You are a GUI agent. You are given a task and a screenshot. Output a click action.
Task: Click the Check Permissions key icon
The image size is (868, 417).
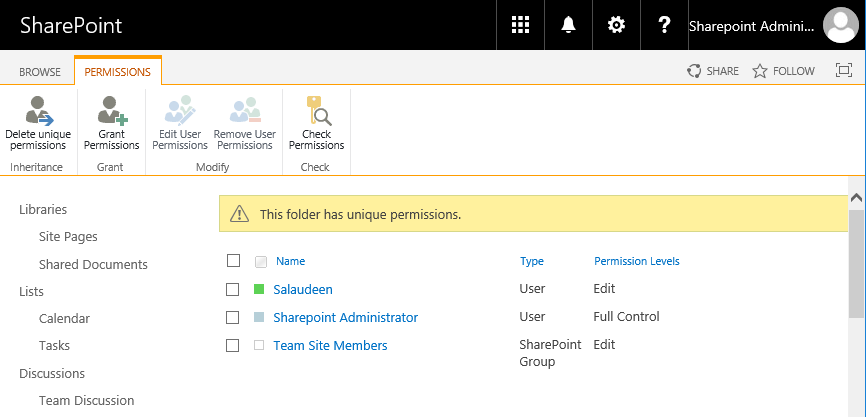click(x=318, y=111)
